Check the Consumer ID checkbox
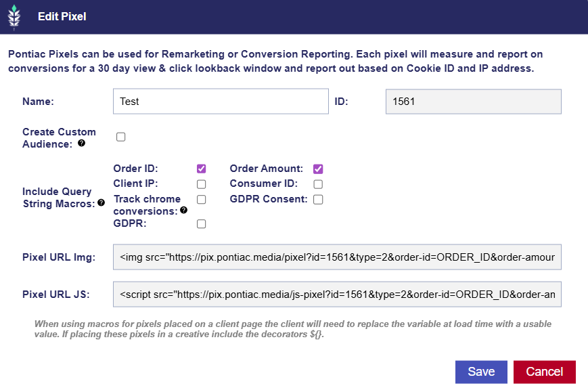The height and width of the screenshot is (390, 588). (x=318, y=184)
